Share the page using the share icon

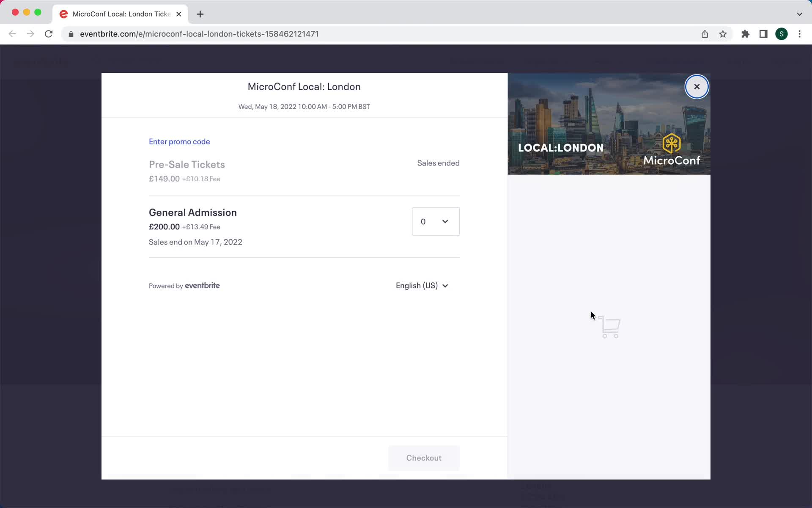pos(705,34)
